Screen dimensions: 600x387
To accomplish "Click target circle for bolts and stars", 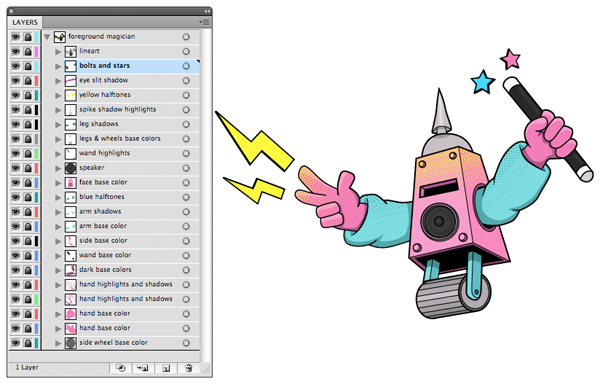I will [186, 66].
